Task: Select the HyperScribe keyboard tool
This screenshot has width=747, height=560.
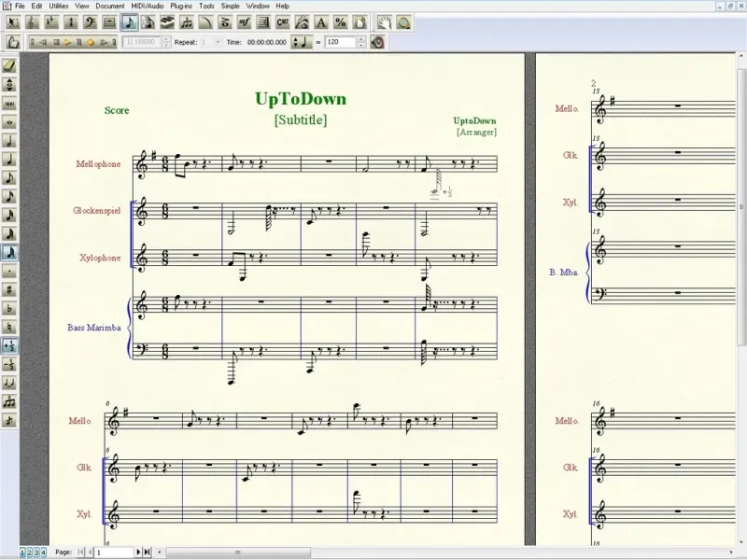Action: point(167,22)
